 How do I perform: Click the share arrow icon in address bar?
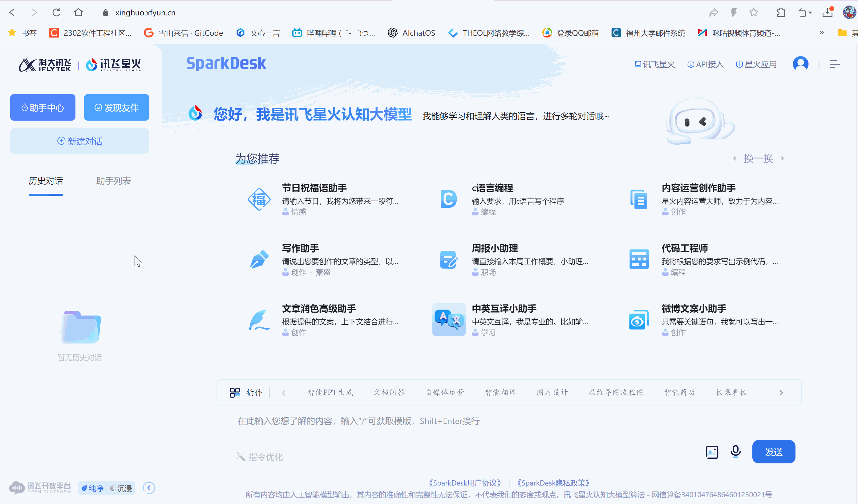click(x=714, y=13)
